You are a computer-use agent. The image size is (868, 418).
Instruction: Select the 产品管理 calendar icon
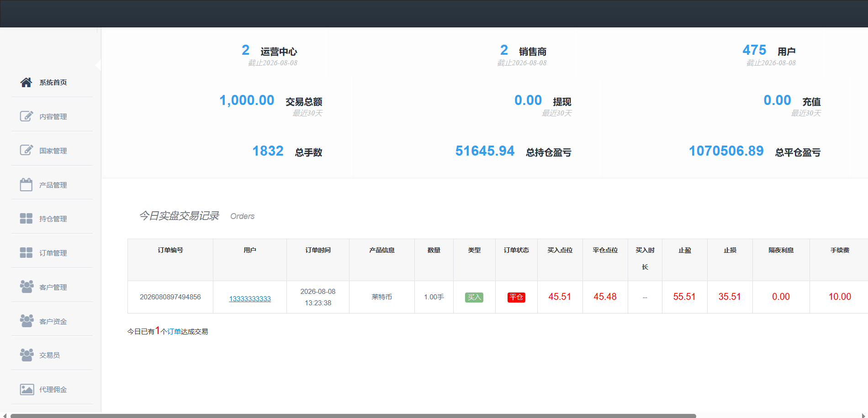pos(26,184)
